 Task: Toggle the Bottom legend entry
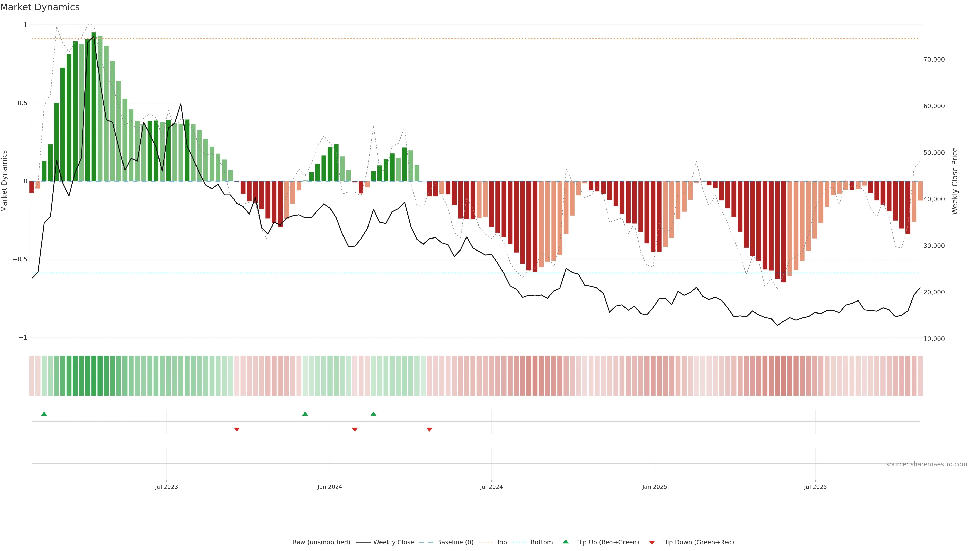pyautogui.click(x=541, y=542)
